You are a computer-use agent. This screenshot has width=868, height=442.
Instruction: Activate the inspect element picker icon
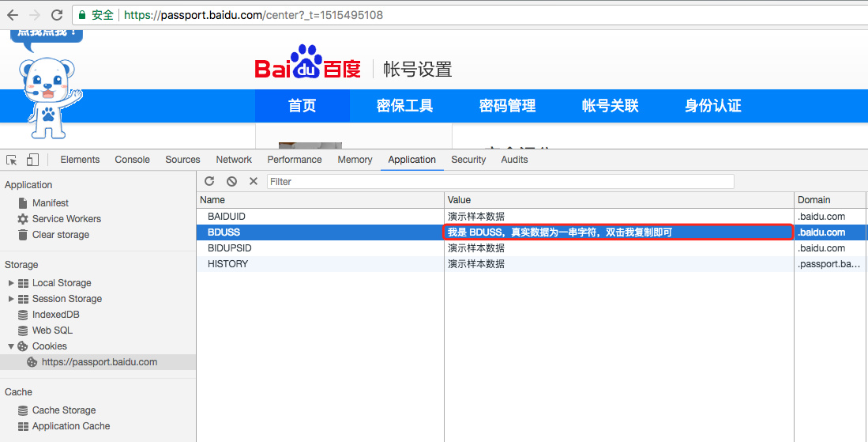12,160
